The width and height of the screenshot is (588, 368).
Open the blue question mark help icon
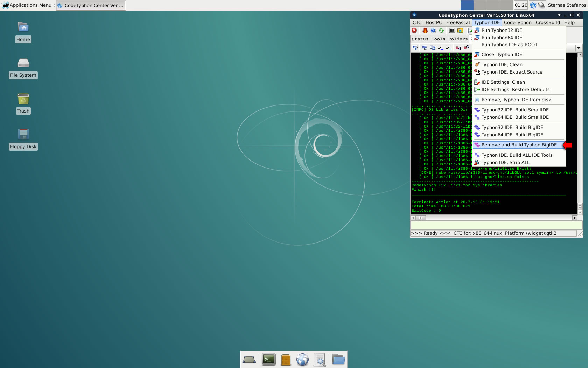pos(433,30)
